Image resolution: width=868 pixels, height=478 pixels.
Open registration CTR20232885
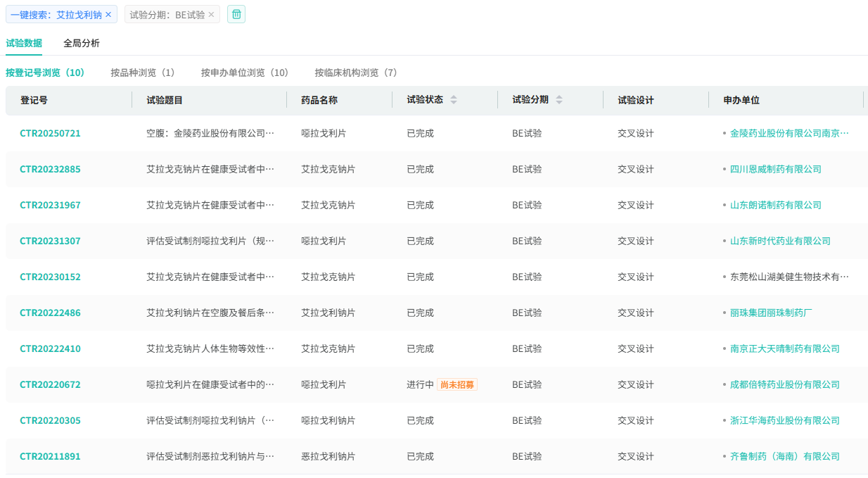pos(50,169)
